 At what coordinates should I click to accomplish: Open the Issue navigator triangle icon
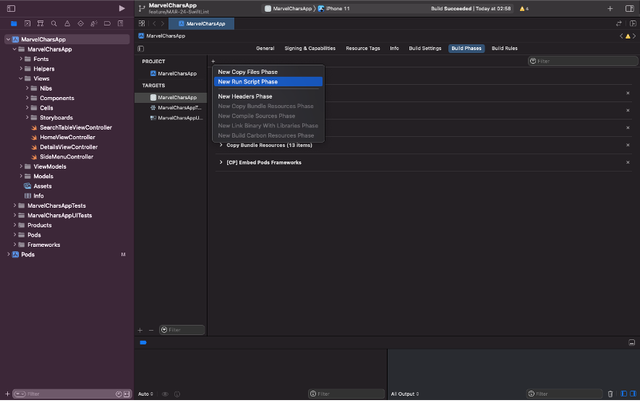click(67, 24)
